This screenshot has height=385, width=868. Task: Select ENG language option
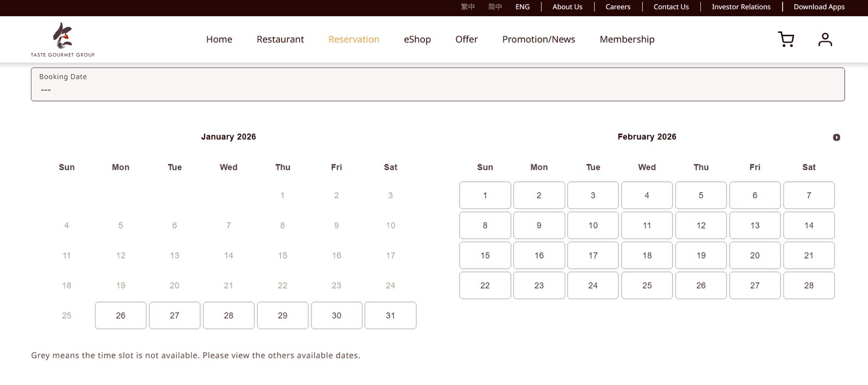tap(522, 7)
